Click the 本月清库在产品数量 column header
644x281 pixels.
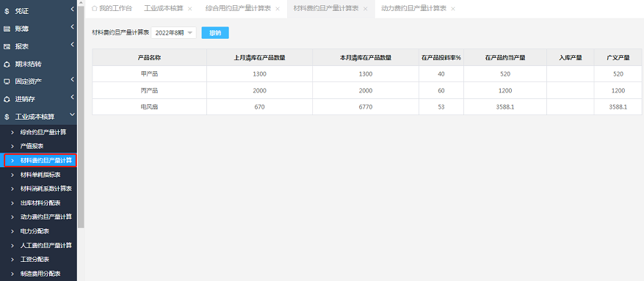(x=366, y=58)
